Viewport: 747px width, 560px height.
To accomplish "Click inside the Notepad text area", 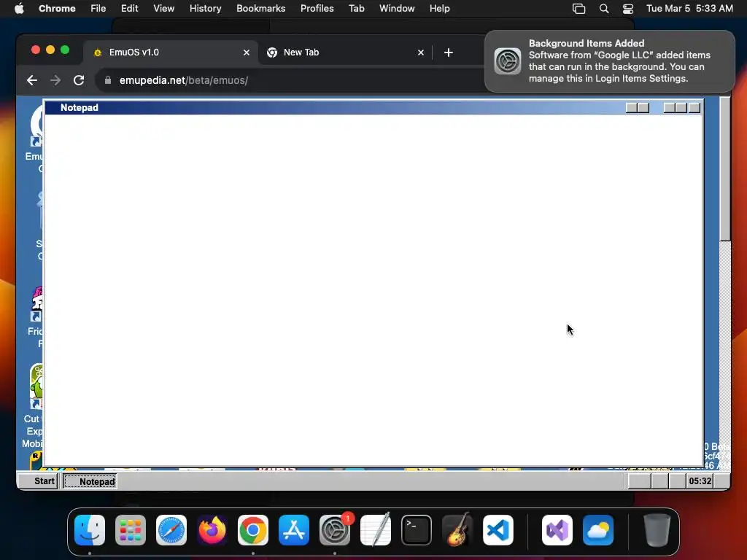I will tap(373, 289).
